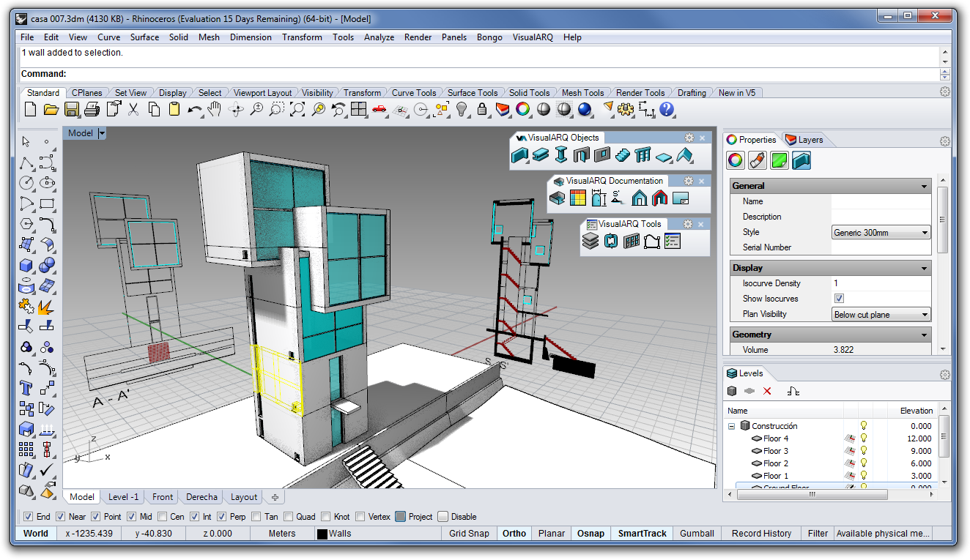The width and height of the screenshot is (970, 560).
Task: Toggle the Near osnap checkbox
Action: [x=60, y=517]
